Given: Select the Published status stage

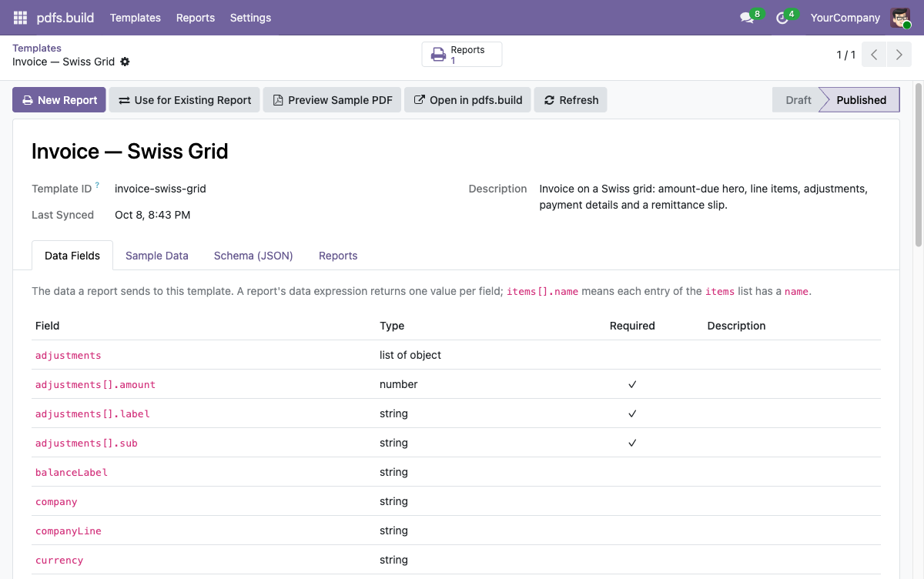Looking at the screenshot, I should point(861,100).
